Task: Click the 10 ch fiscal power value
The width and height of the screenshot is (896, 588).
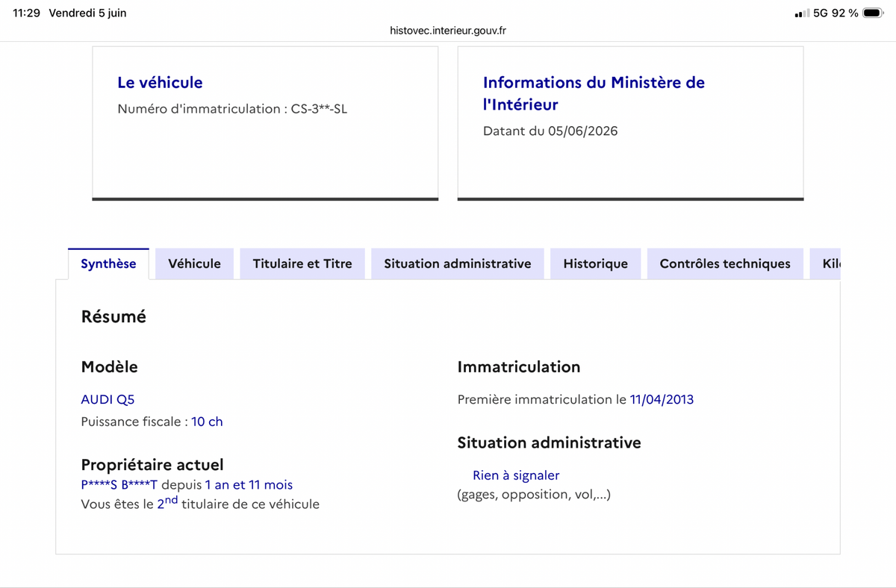Action: click(x=207, y=422)
